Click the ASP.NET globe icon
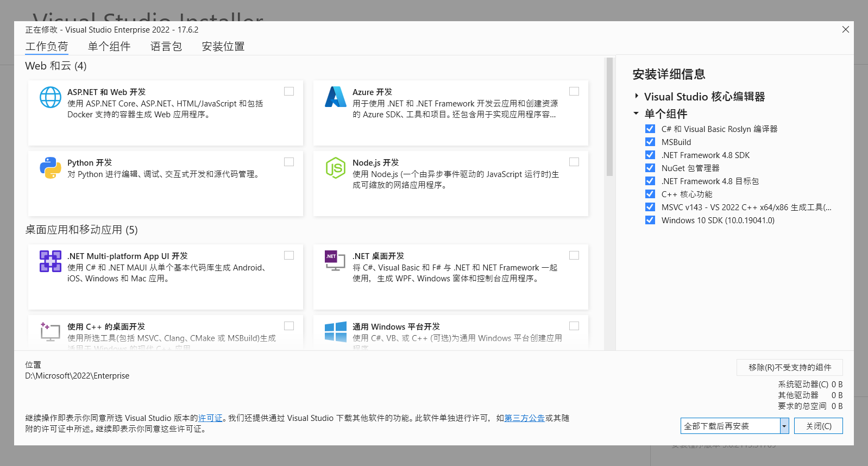The height and width of the screenshot is (466, 868). [x=51, y=97]
